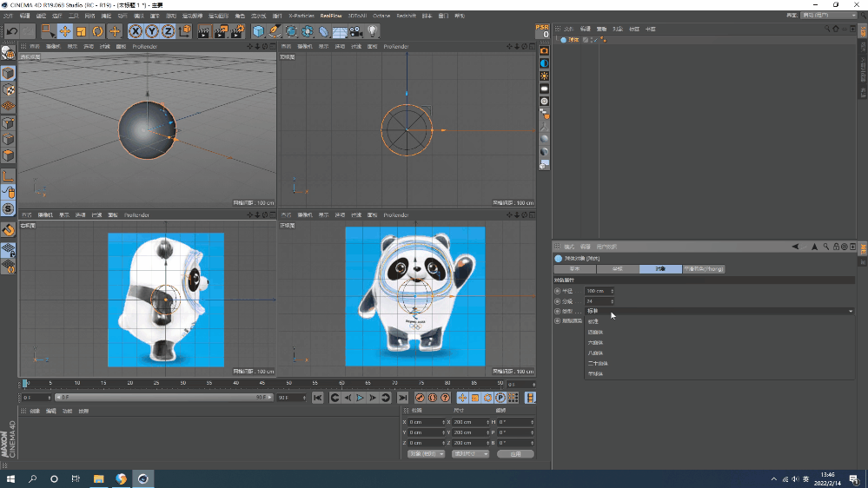Activate the Move tool in top toolbar
This screenshot has width=868, height=488.
click(65, 31)
